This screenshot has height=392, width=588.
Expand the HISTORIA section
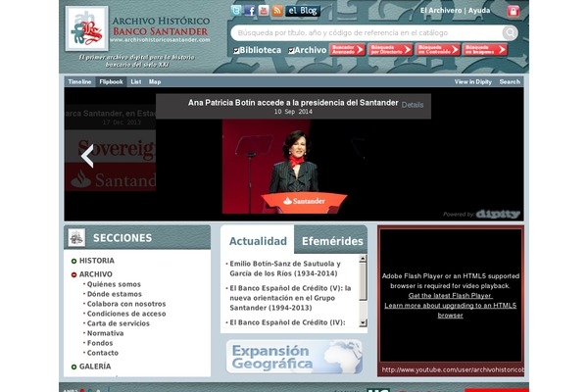(x=73, y=261)
